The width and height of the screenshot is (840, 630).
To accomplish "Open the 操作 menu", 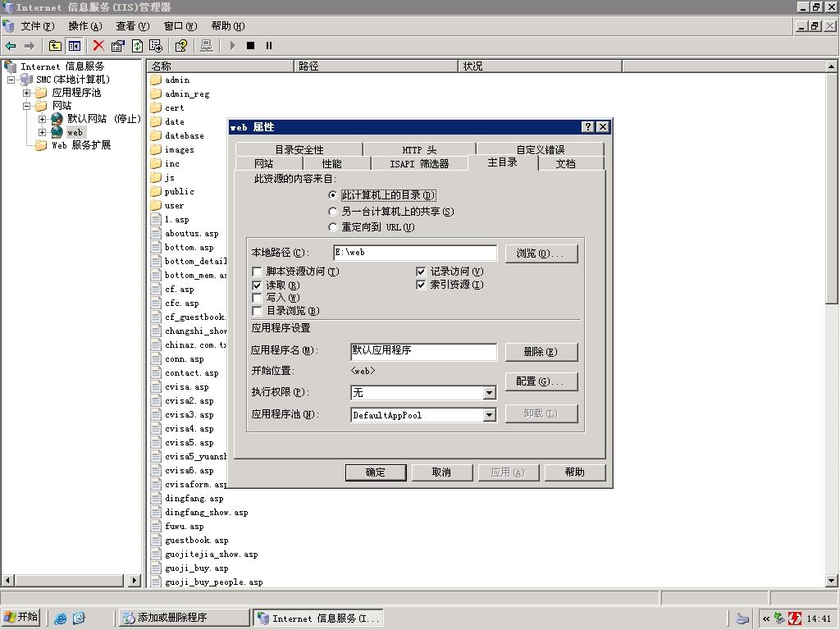I will click(84, 26).
